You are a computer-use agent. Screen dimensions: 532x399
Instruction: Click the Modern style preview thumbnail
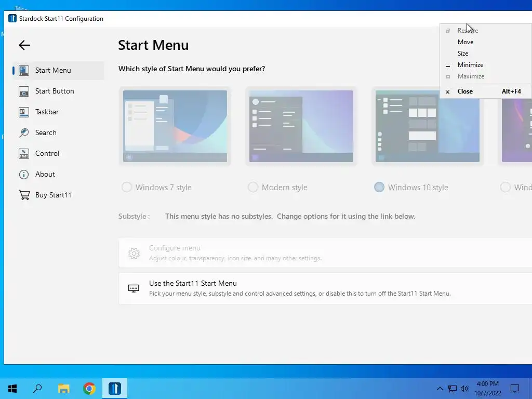coord(301,126)
